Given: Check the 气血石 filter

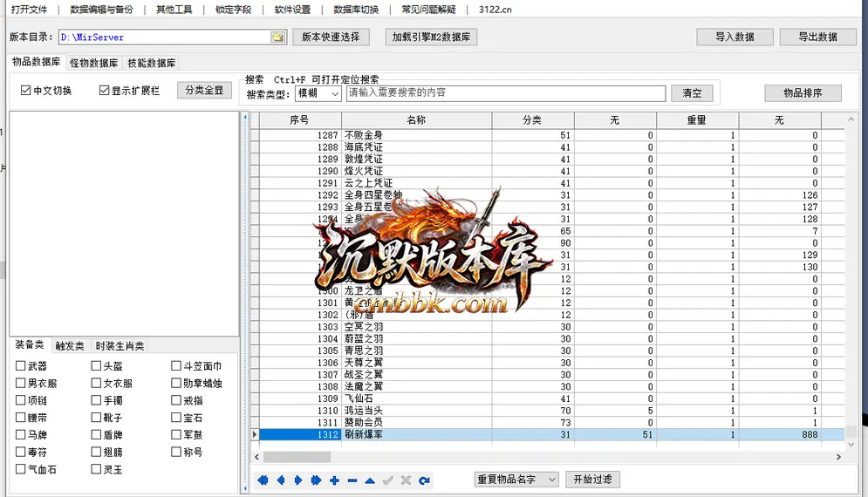Looking at the screenshot, I should point(20,469).
